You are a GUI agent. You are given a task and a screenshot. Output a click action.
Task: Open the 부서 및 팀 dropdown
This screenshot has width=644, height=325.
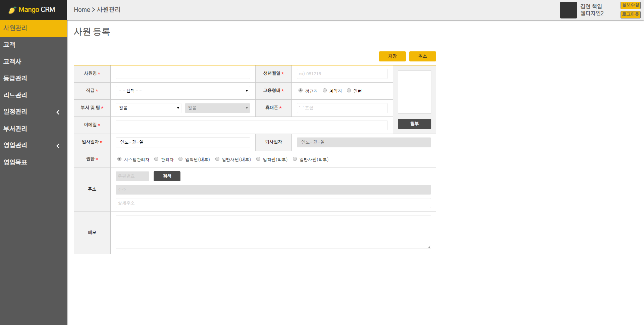coord(149,108)
